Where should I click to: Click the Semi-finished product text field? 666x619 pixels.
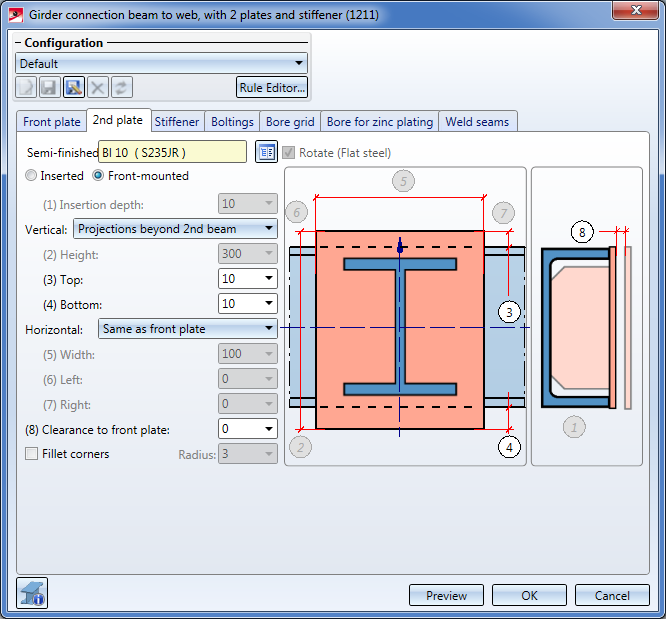pyautogui.click(x=172, y=152)
